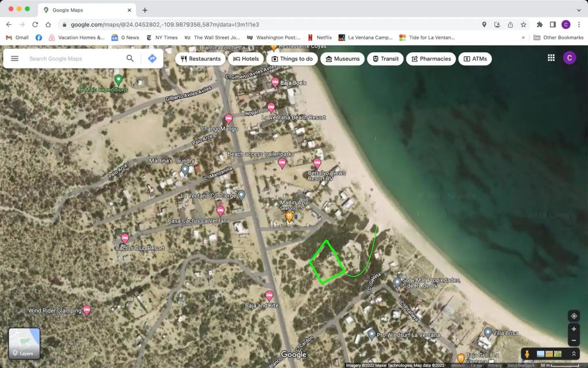Open the Google Maps hamburger menu
588x368 pixels.
pos(15,59)
